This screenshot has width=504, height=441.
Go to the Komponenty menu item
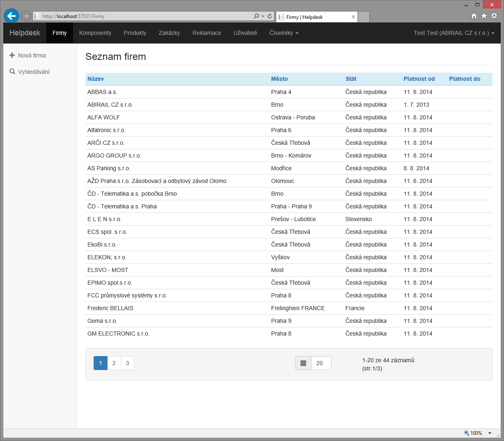click(95, 33)
